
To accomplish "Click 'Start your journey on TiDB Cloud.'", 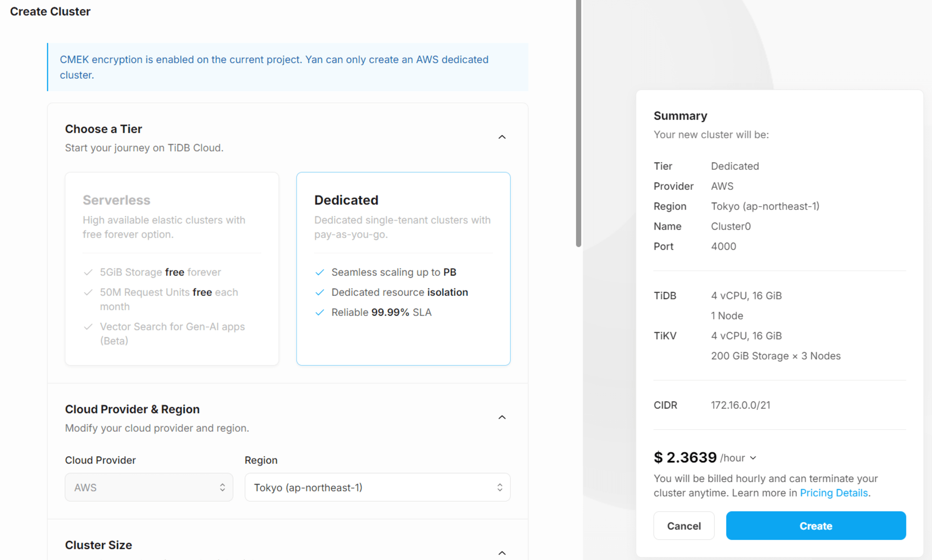I will 144,148.
